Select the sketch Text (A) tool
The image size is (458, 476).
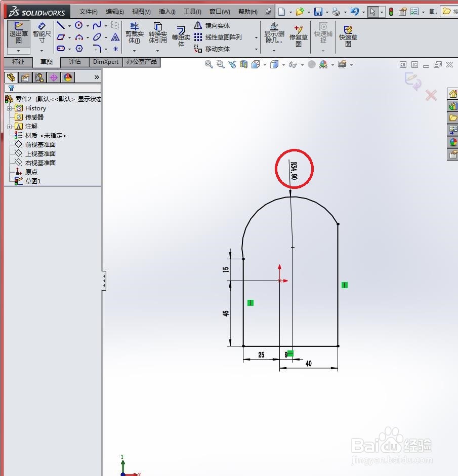click(115, 37)
